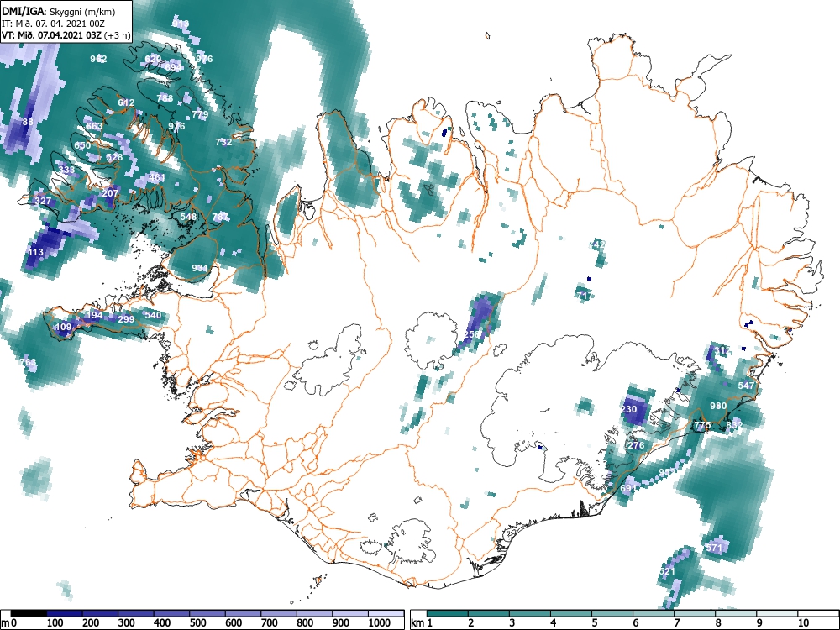Click the dark blue 100–200 m legend swatch
This screenshot has height=630, width=840.
click(65, 613)
